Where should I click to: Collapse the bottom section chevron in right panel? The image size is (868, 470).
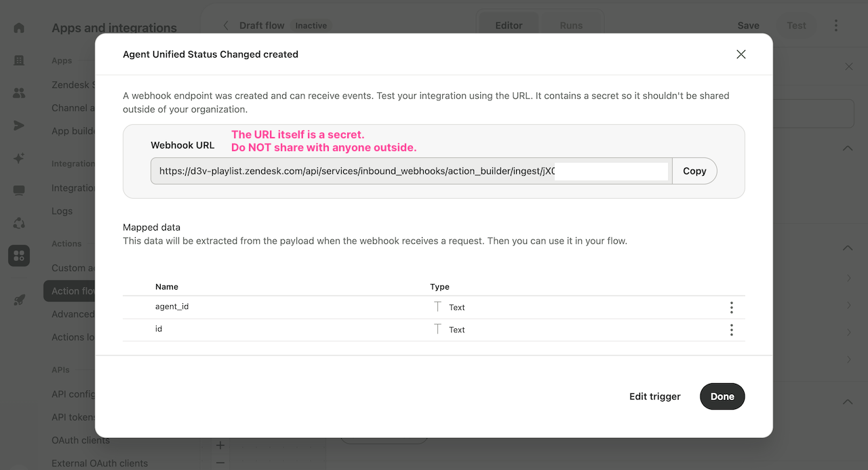(848, 402)
